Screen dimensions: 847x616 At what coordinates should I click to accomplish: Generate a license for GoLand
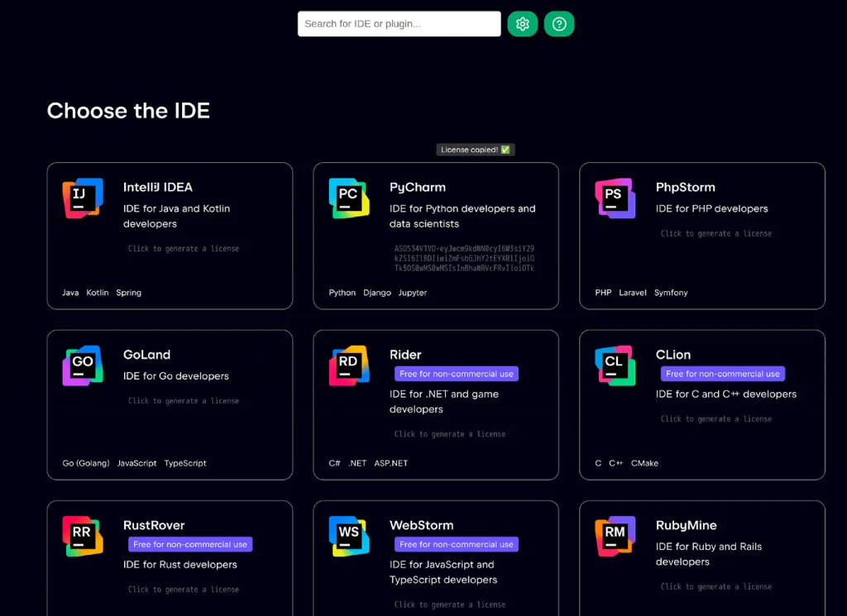coord(184,400)
